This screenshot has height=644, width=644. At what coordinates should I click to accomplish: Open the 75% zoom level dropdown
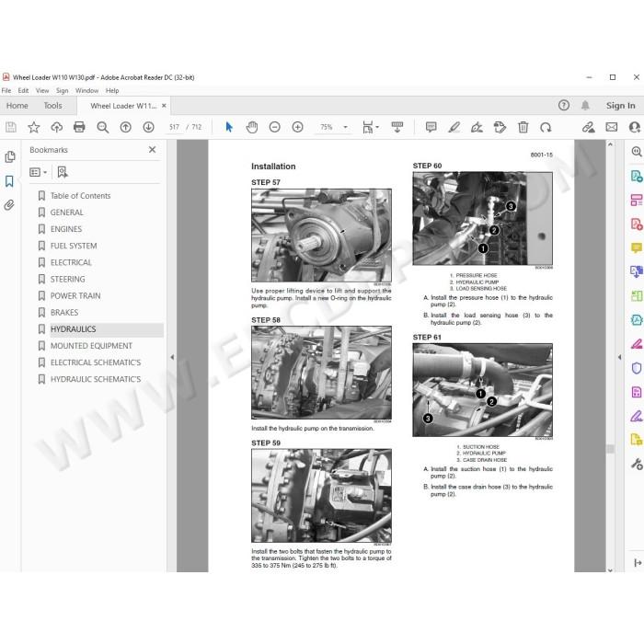point(345,127)
